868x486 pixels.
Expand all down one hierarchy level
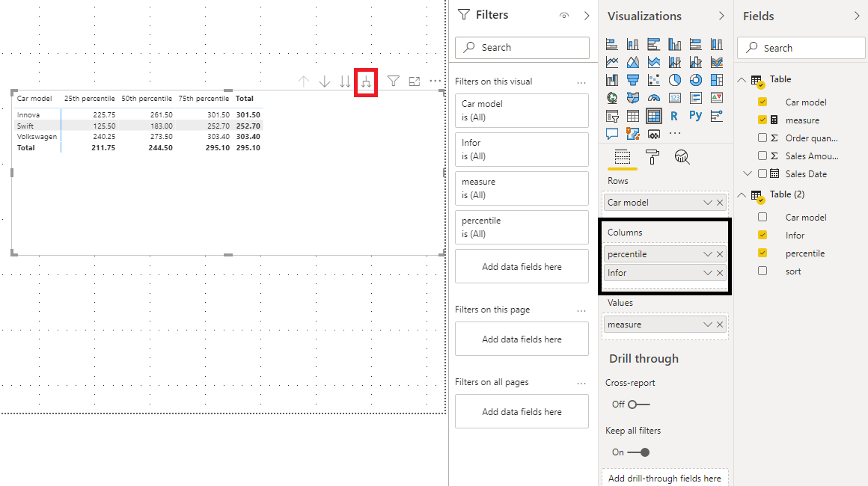pos(367,81)
